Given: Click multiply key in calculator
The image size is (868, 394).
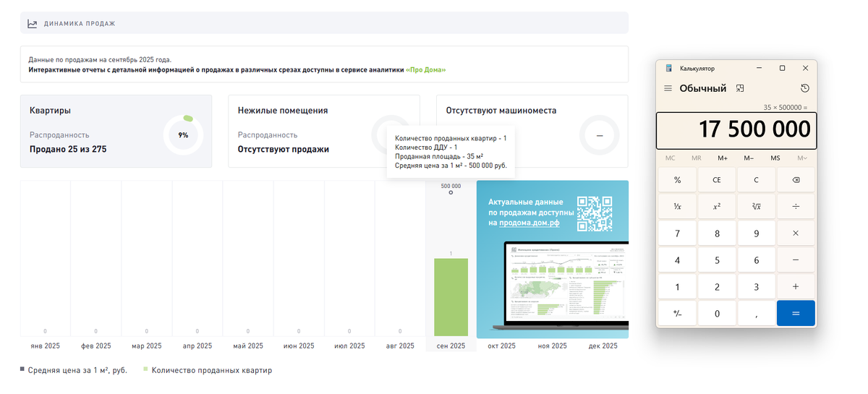Looking at the screenshot, I should (796, 234).
